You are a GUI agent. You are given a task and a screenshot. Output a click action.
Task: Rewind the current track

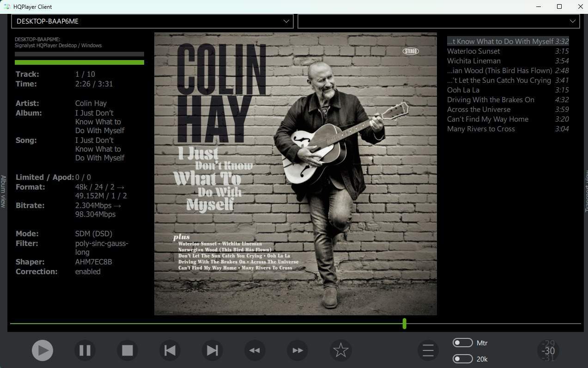pos(255,350)
